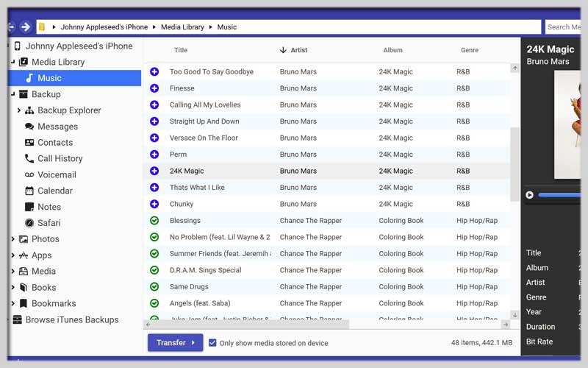Expand the Backup Explorer node
This screenshot has width=588, height=368.
pyautogui.click(x=19, y=110)
